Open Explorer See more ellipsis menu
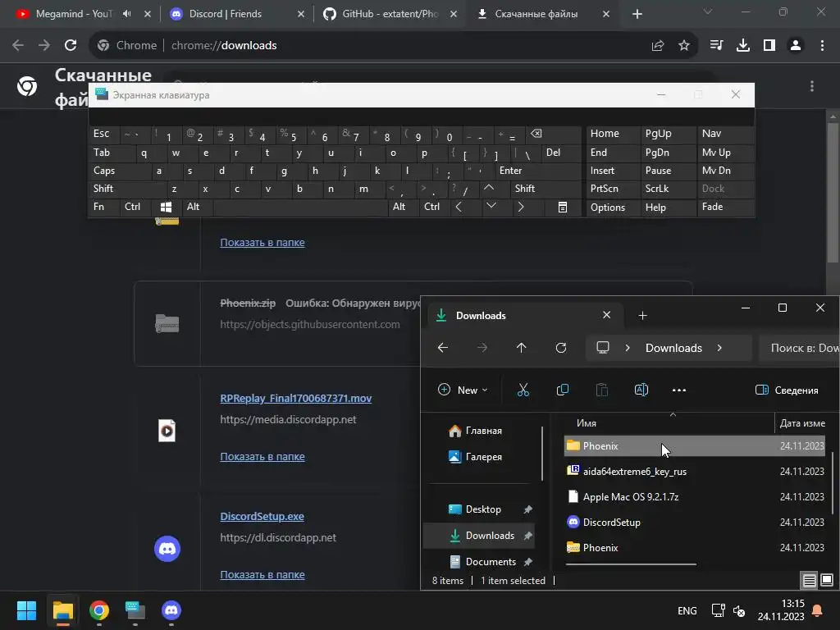Viewport: 840px width, 630px height. (679, 390)
